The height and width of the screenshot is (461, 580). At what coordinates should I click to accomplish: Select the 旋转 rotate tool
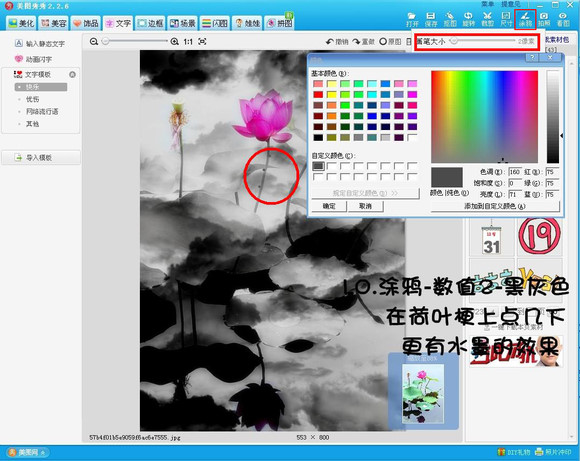468,19
